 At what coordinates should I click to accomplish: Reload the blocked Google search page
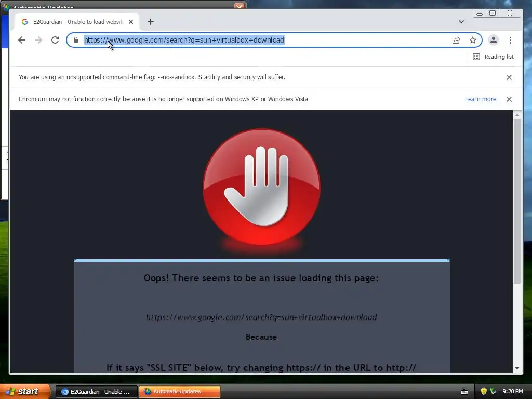[55, 40]
